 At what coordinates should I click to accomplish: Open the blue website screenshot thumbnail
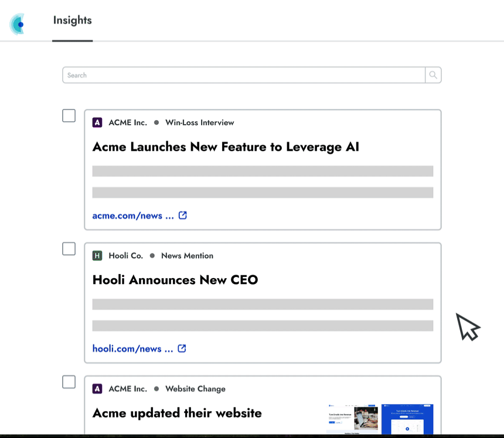point(407,418)
